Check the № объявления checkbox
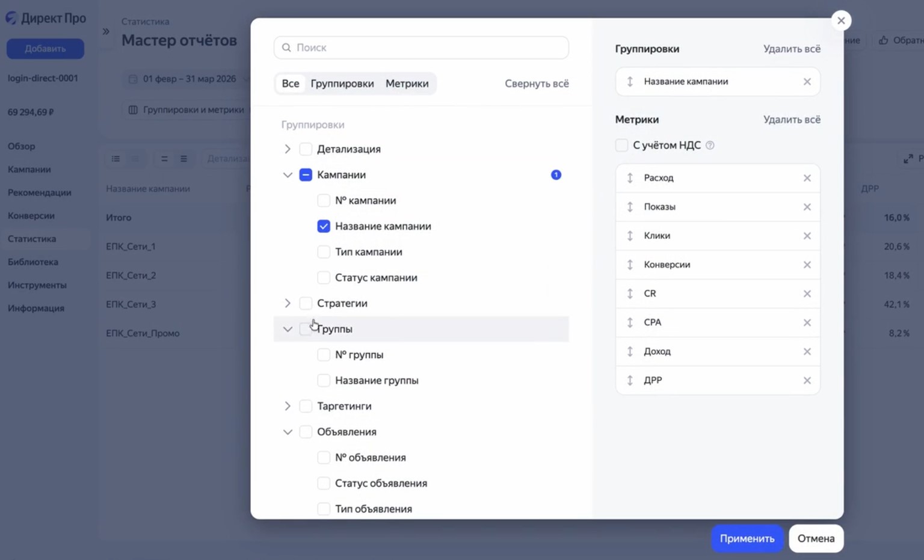The image size is (924, 560). [x=324, y=458]
